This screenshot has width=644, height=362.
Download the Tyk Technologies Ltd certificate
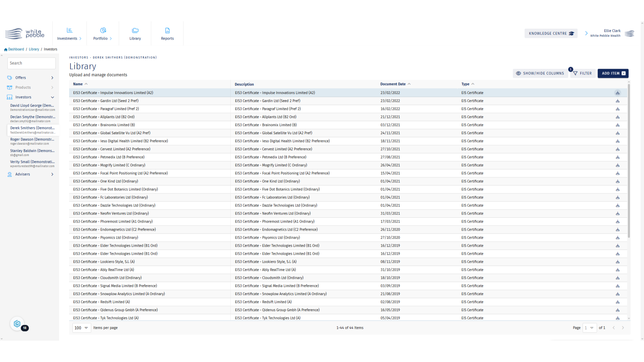coord(618,318)
